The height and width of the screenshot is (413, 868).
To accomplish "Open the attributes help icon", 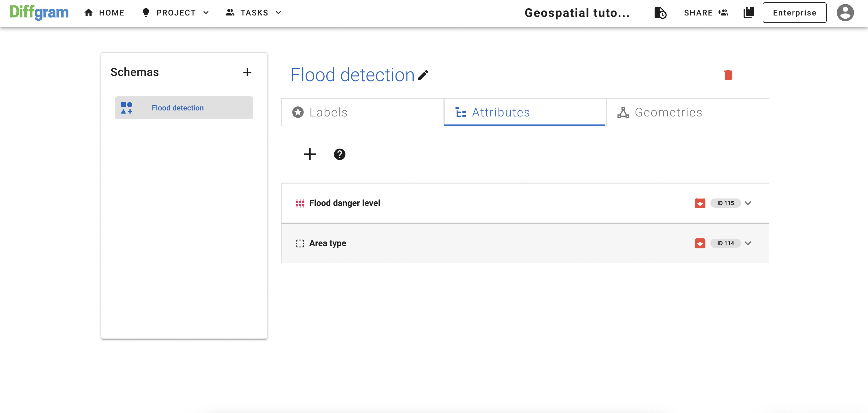I will pyautogui.click(x=339, y=155).
